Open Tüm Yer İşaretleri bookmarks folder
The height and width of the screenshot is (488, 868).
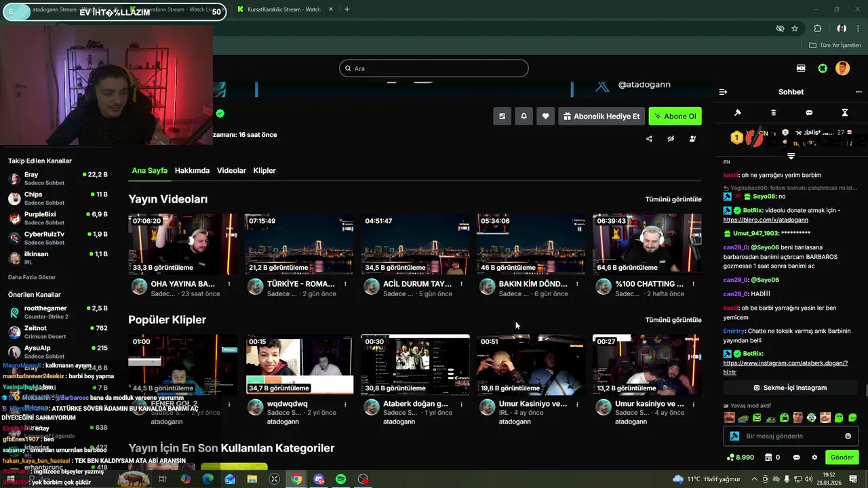(835, 45)
